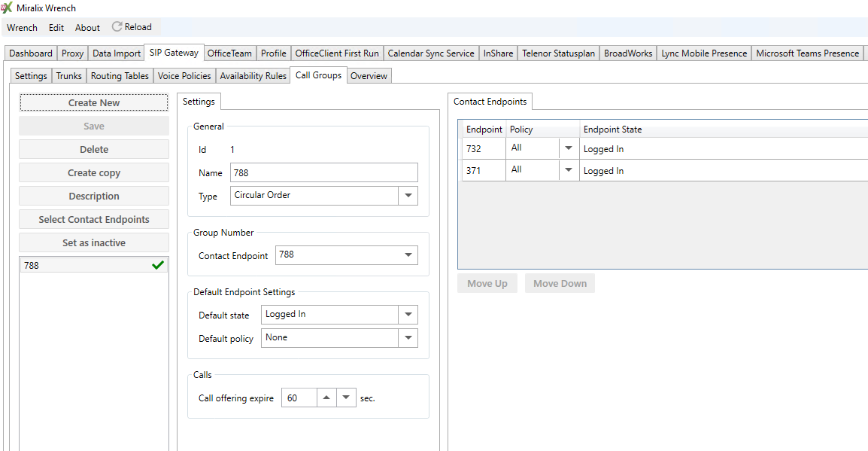Click the Move Down button

(560, 284)
